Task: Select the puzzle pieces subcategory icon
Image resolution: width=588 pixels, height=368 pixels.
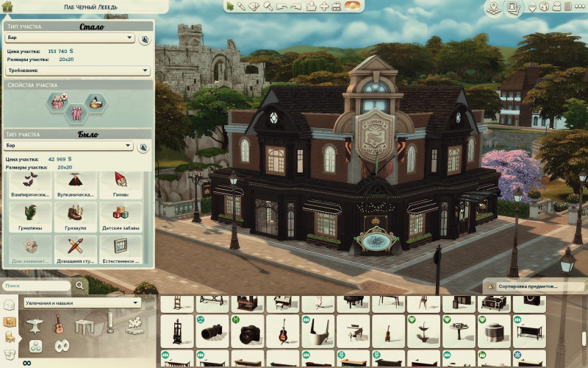Action: click(x=135, y=325)
